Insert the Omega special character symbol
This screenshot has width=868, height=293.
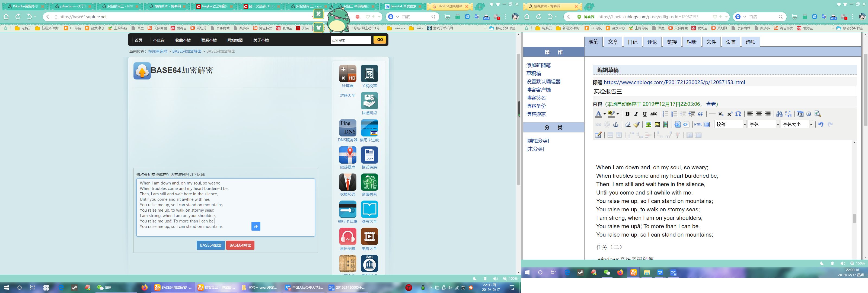(x=738, y=114)
